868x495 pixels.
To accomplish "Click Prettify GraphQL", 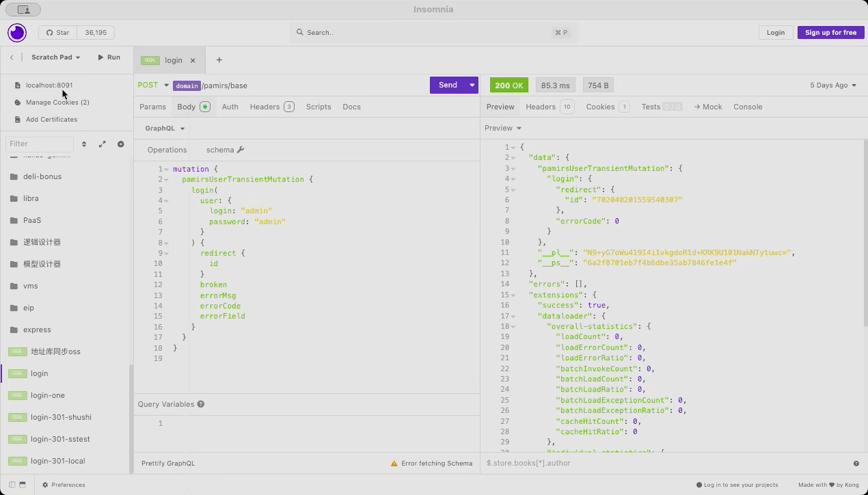I will 168,464.
